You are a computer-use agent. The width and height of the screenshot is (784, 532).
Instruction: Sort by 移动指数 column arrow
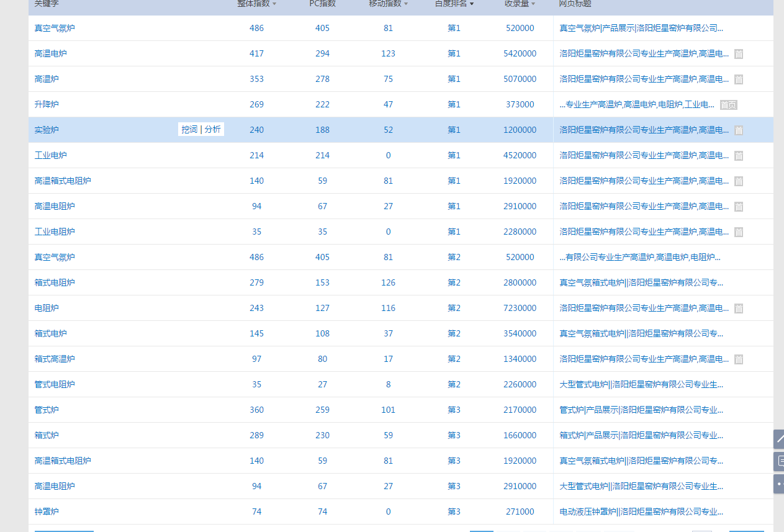point(406,4)
